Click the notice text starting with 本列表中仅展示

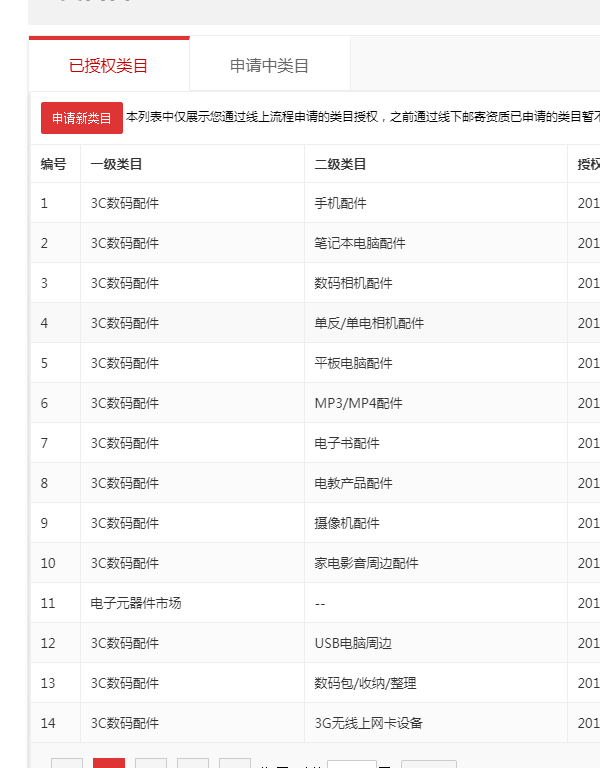363,117
